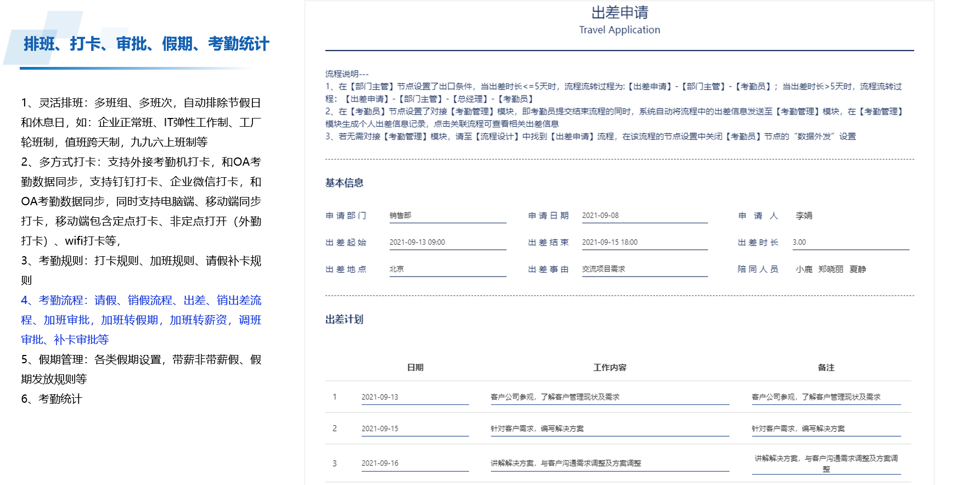Select the 申请日期 field showing 2021-09-08
The width and height of the screenshot is (980, 485).
click(645, 216)
